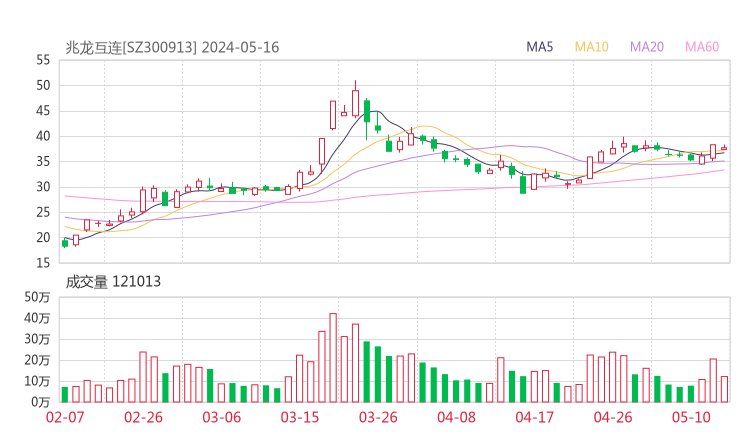Click the chart title 兆龙互连[SZ300913] 2024-05-16
Screen dimensions: 740x440
pyautogui.click(x=172, y=47)
